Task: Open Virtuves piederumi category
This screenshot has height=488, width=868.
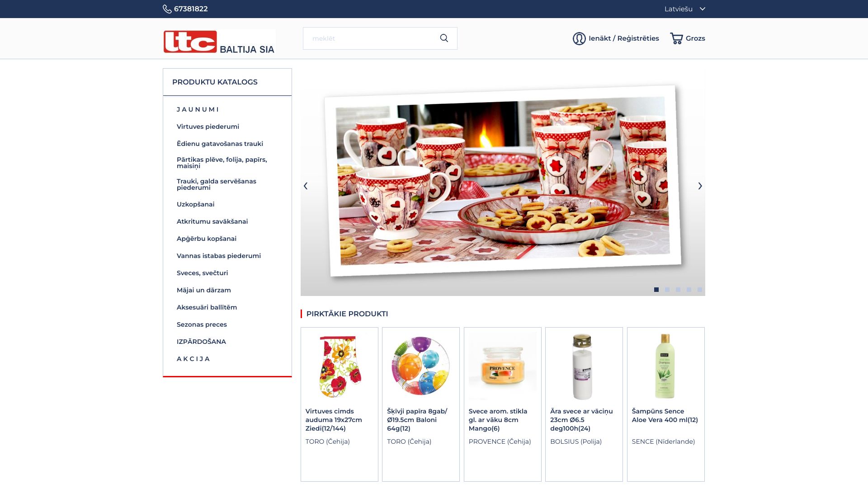Action: (x=208, y=127)
